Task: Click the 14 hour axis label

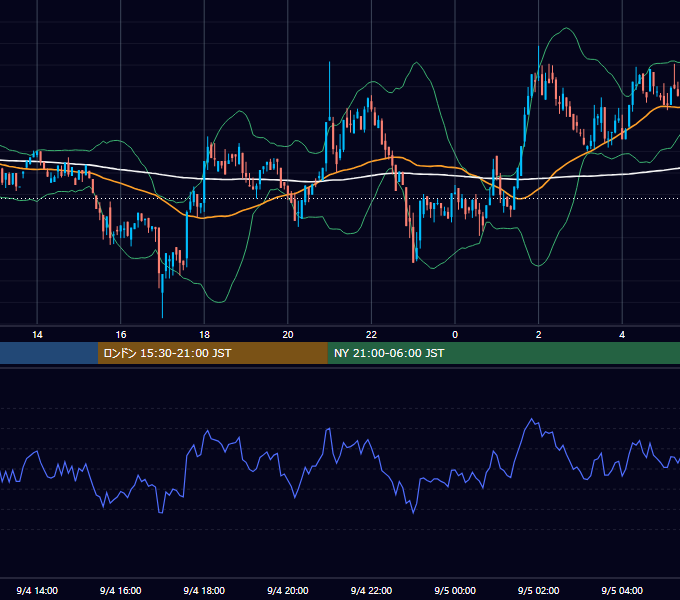Action: point(37,335)
